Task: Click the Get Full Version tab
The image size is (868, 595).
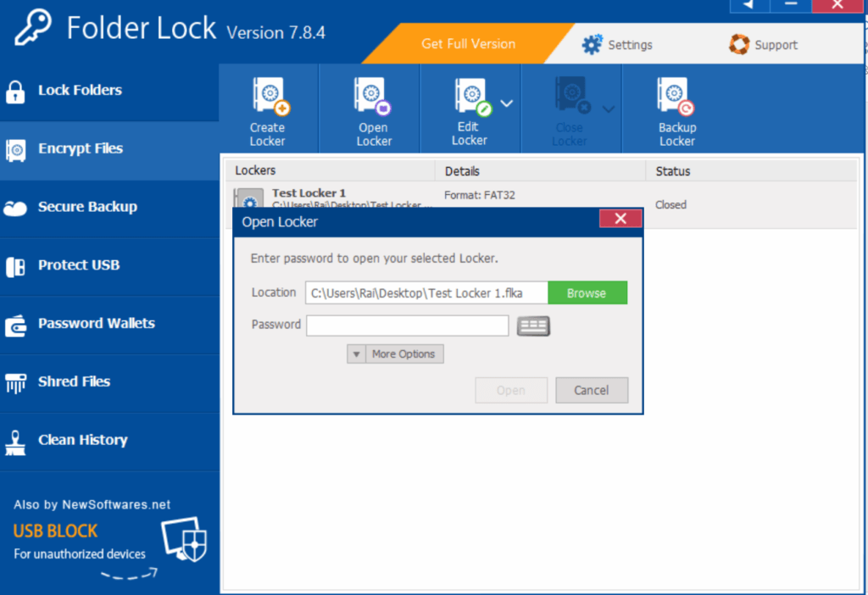Action: (x=468, y=44)
